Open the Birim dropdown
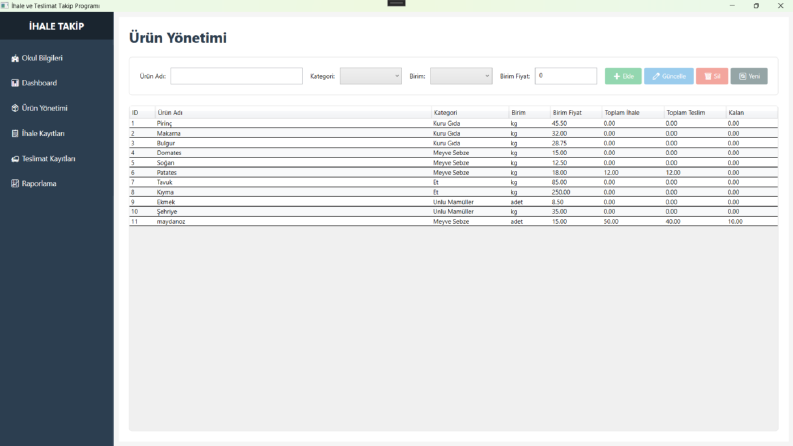 coord(461,76)
